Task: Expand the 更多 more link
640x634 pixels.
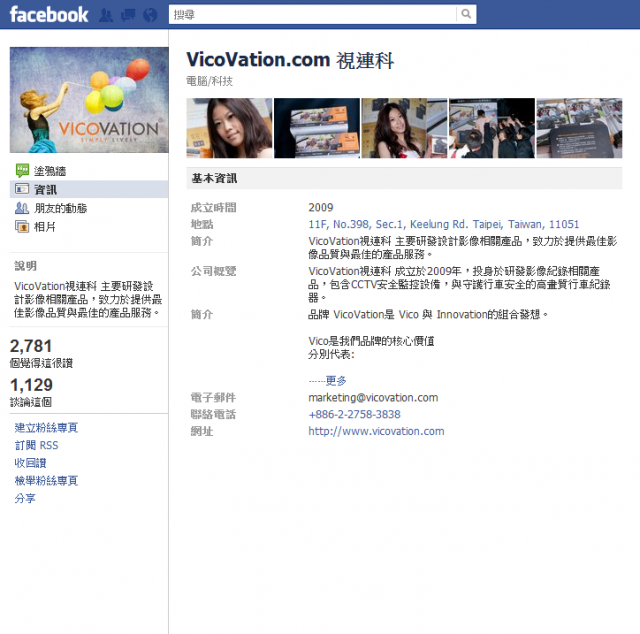Action: [336, 380]
